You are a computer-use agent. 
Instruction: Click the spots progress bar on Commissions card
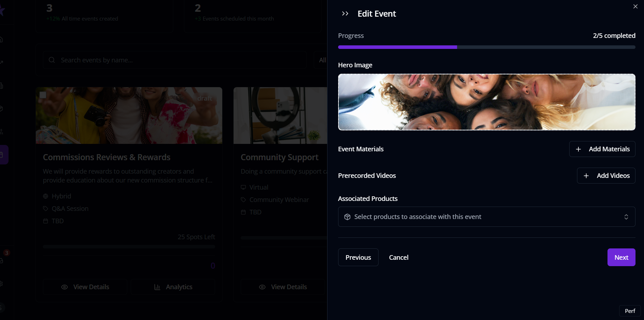pyautogui.click(x=129, y=246)
